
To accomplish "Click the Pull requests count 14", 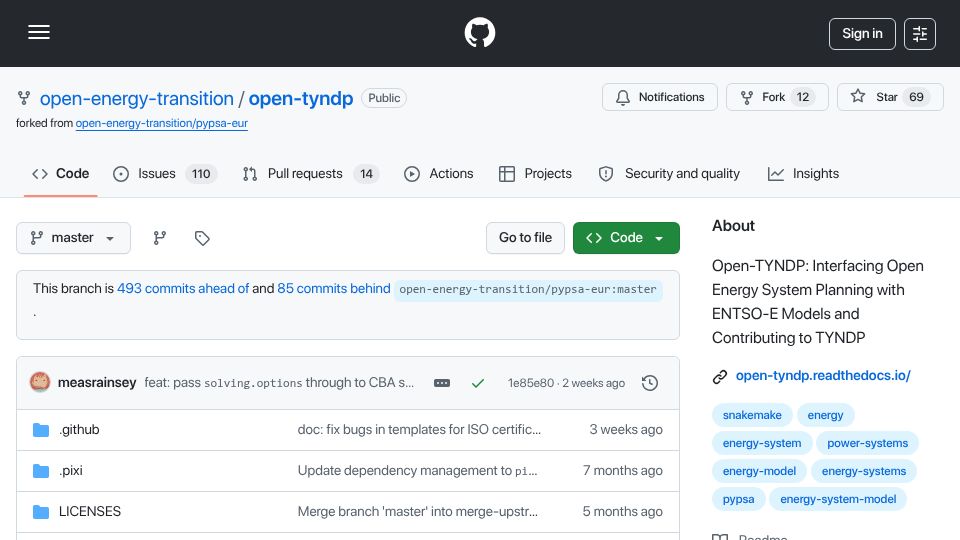I will click(366, 174).
